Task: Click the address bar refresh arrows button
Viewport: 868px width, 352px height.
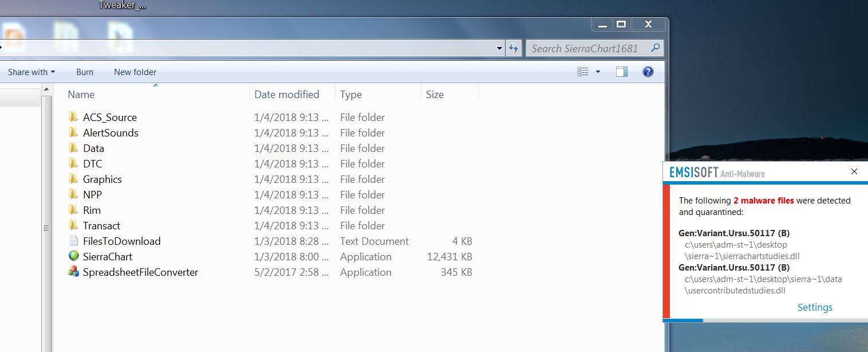Action: click(x=514, y=48)
